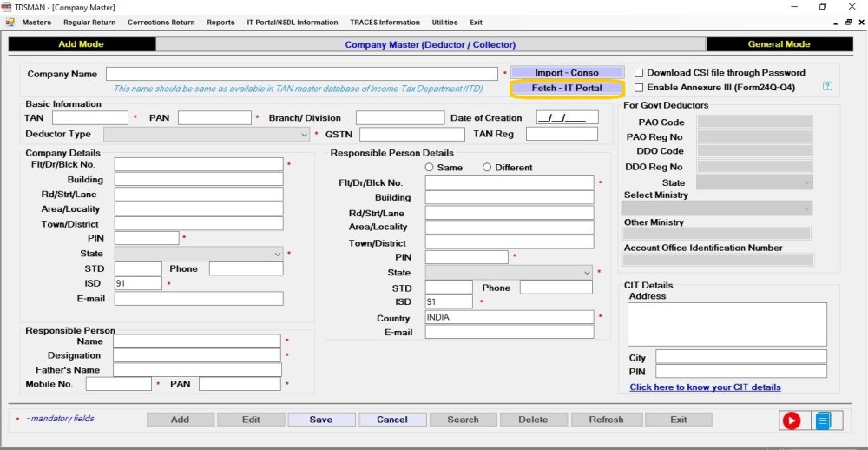868x450 pixels.
Task: Focus the TAN input field
Action: tap(90, 117)
